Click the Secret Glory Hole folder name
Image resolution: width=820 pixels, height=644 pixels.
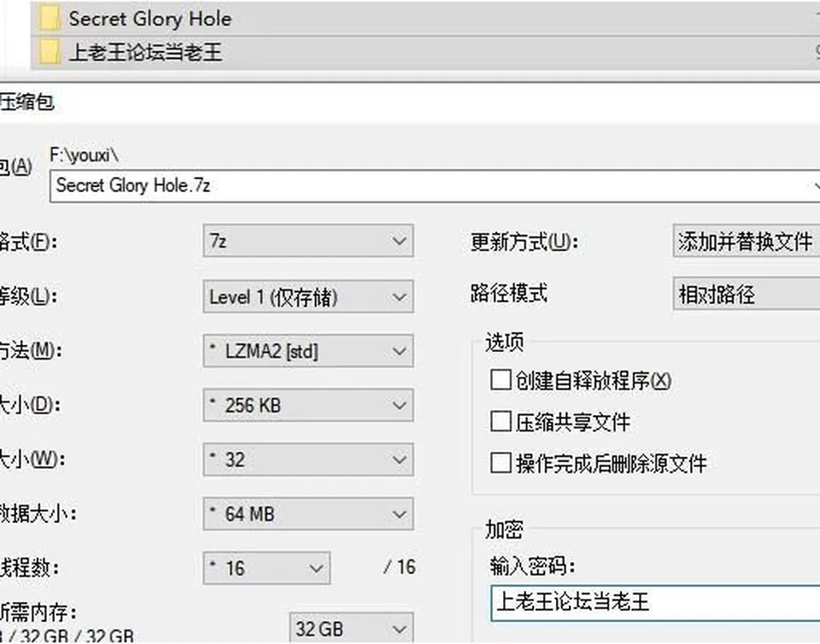pos(150,19)
